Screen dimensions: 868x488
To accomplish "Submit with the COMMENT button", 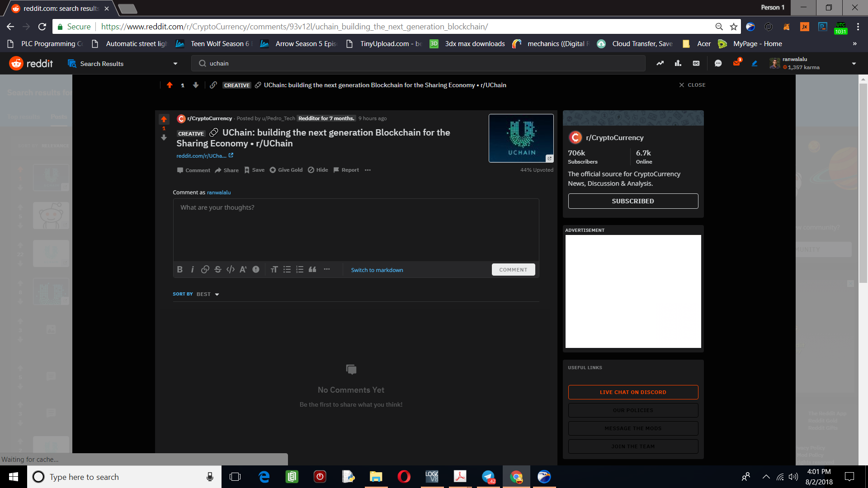I will [513, 270].
